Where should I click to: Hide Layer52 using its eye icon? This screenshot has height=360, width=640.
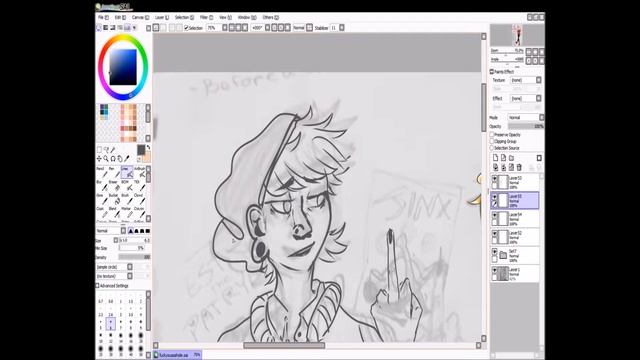coord(494,233)
